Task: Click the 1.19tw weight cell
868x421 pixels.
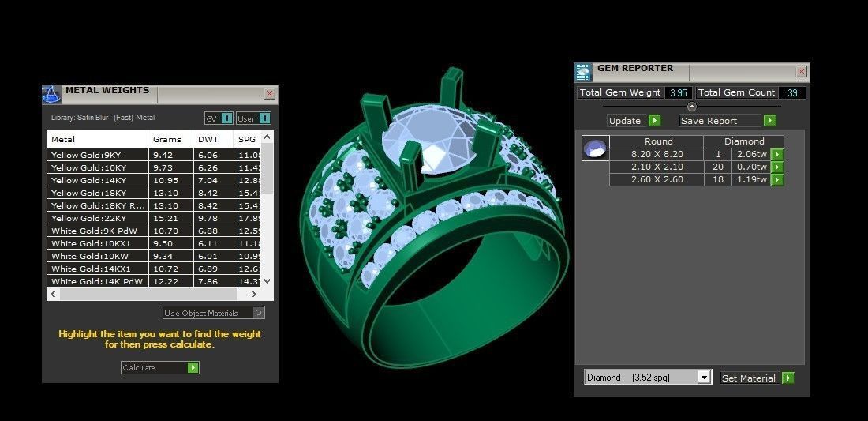Action: (x=752, y=180)
